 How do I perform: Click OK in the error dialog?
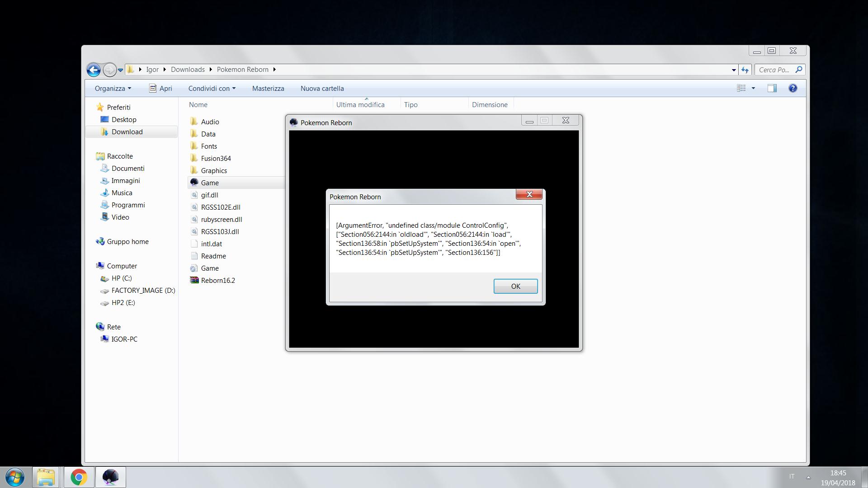(515, 286)
